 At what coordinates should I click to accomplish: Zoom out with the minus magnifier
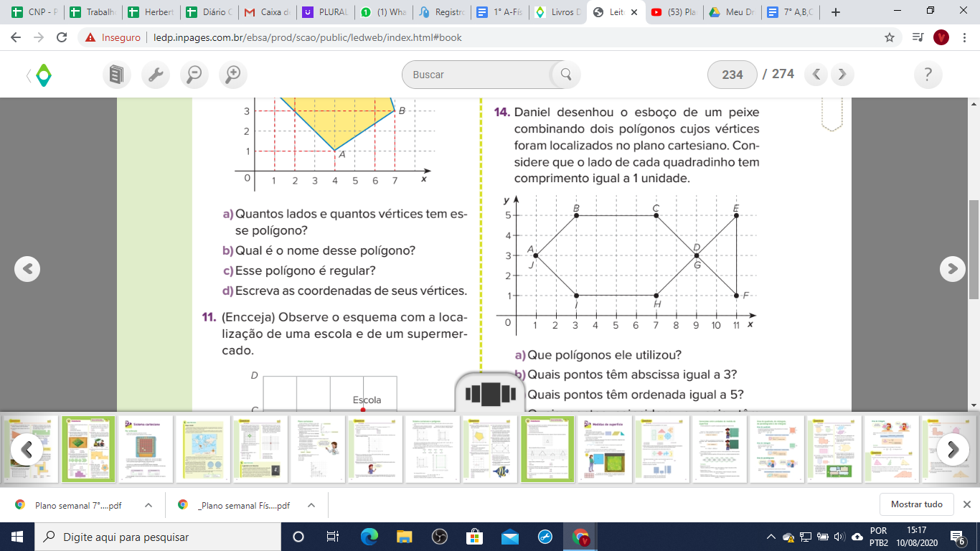[x=194, y=74]
